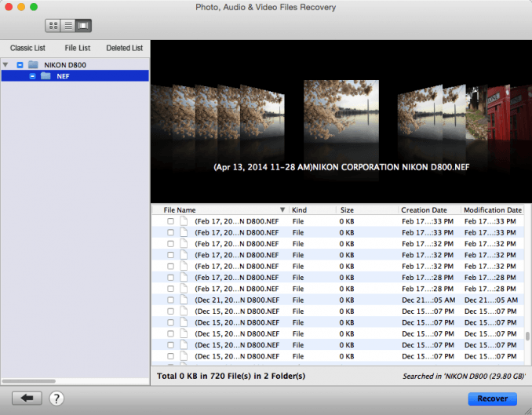Open the Classic List tab
Screen dimensions: 532x415
pyautogui.click(x=27, y=48)
